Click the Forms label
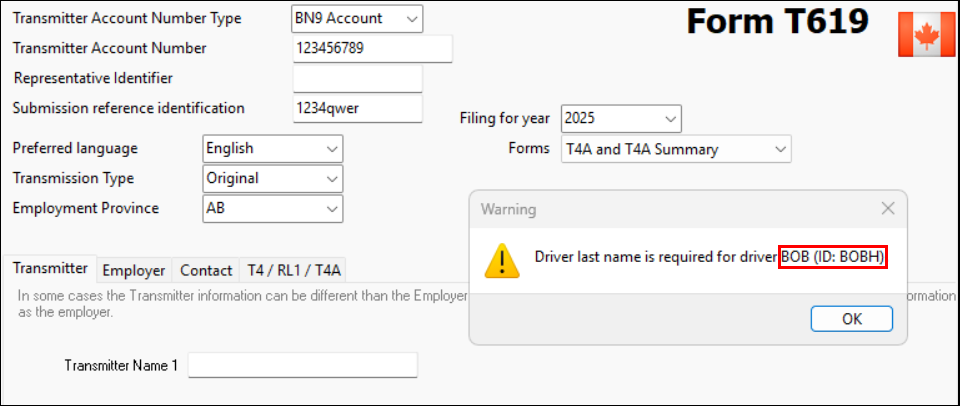Screen dimensions: 960x406 [x=529, y=149]
